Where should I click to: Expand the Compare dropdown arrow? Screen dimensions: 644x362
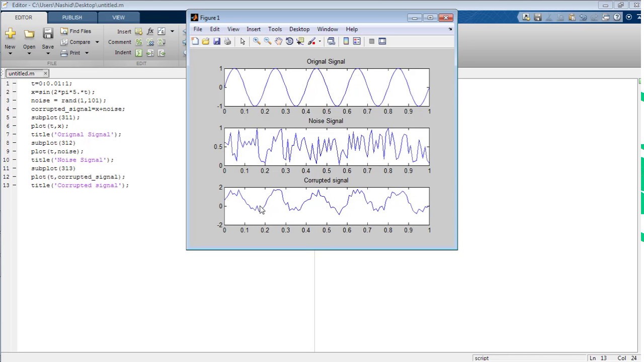pyautogui.click(x=97, y=42)
